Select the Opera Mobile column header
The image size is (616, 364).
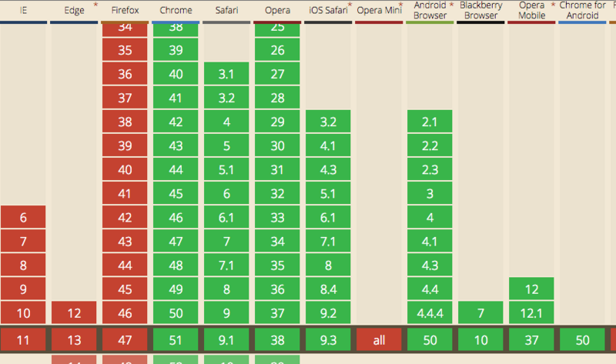coord(531,10)
